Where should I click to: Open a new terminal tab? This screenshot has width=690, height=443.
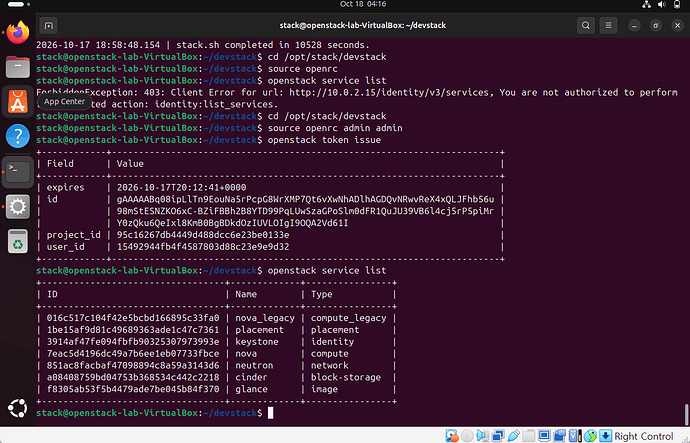click(48, 26)
